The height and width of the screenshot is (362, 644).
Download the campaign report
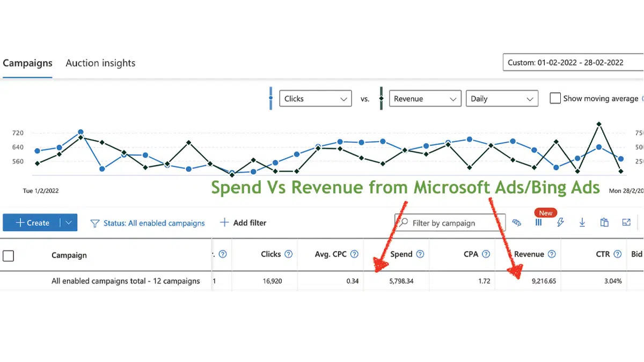coord(582,222)
